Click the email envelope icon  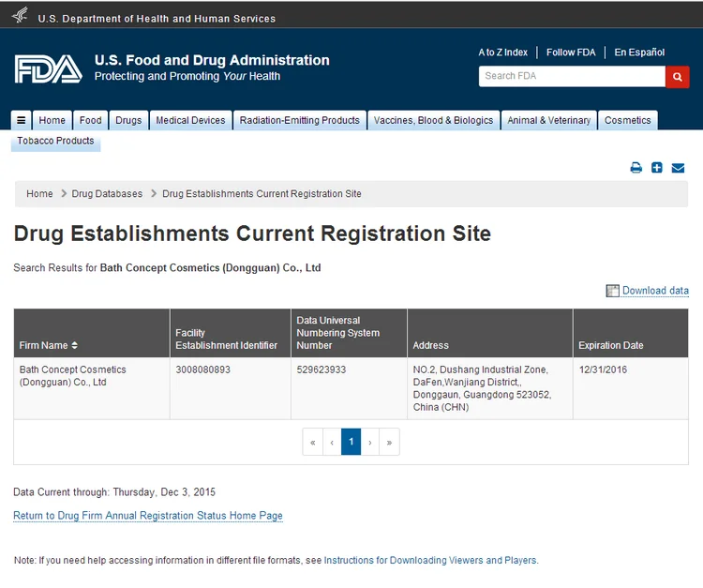pyautogui.click(x=678, y=168)
